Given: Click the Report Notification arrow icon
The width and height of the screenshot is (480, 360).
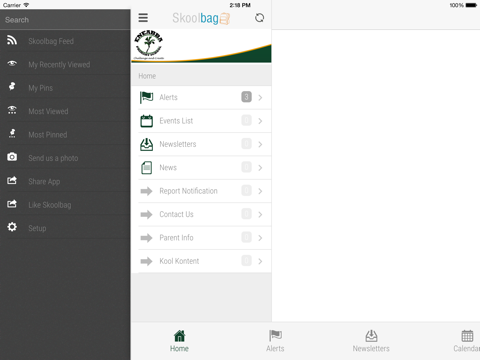Looking at the screenshot, I should (146, 191).
